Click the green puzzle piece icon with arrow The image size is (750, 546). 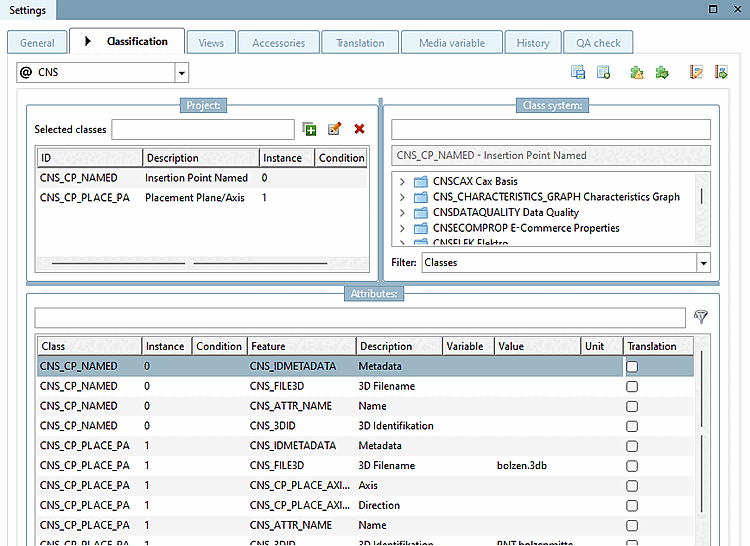pyautogui.click(x=661, y=72)
